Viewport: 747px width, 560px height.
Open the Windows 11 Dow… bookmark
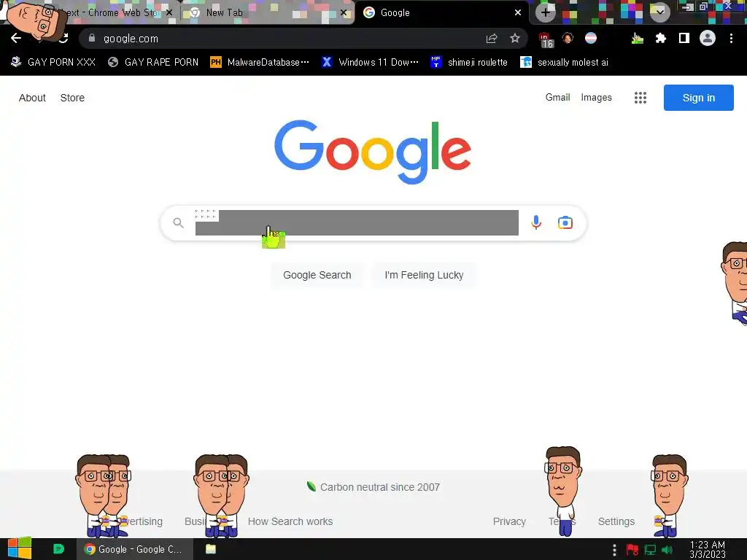370,63
